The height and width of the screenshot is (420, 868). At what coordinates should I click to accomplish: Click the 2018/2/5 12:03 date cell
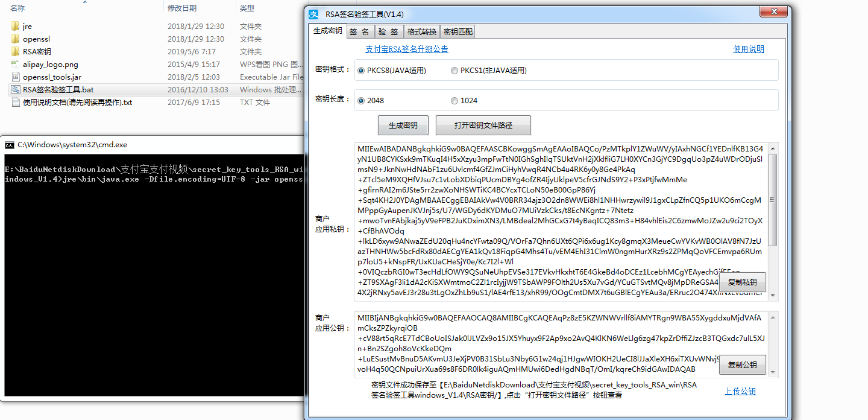tap(193, 77)
